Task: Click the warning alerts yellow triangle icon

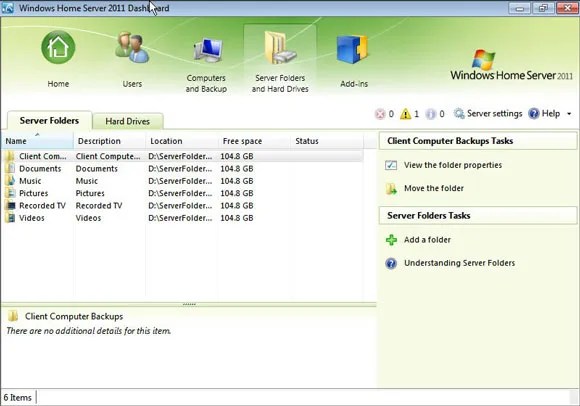Action: click(x=406, y=114)
